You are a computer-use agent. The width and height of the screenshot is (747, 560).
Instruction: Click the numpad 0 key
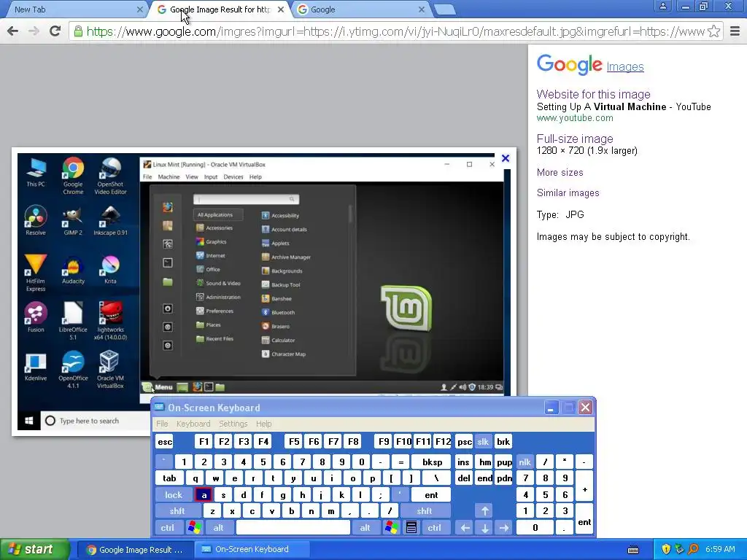point(535,528)
